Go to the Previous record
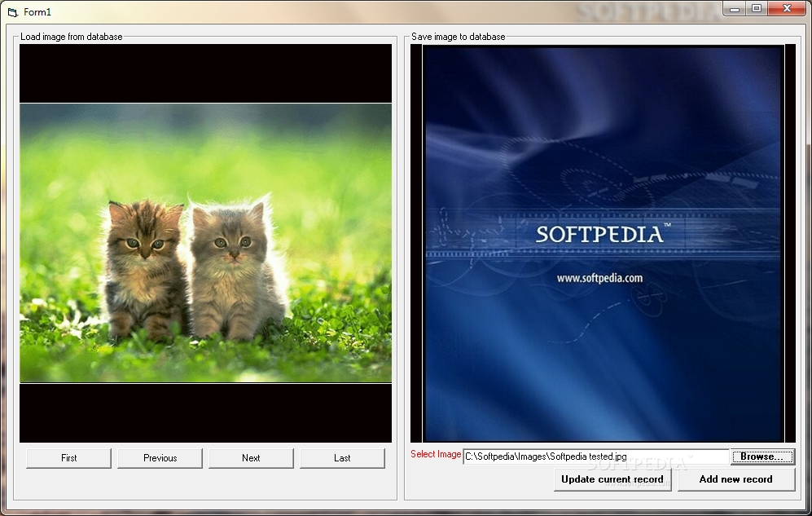The height and width of the screenshot is (516, 812). pyautogui.click(x=160, y=458)
